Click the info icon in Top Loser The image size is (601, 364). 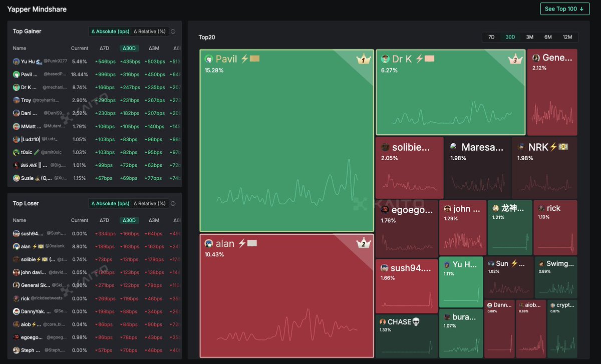(x=173, y=204)
